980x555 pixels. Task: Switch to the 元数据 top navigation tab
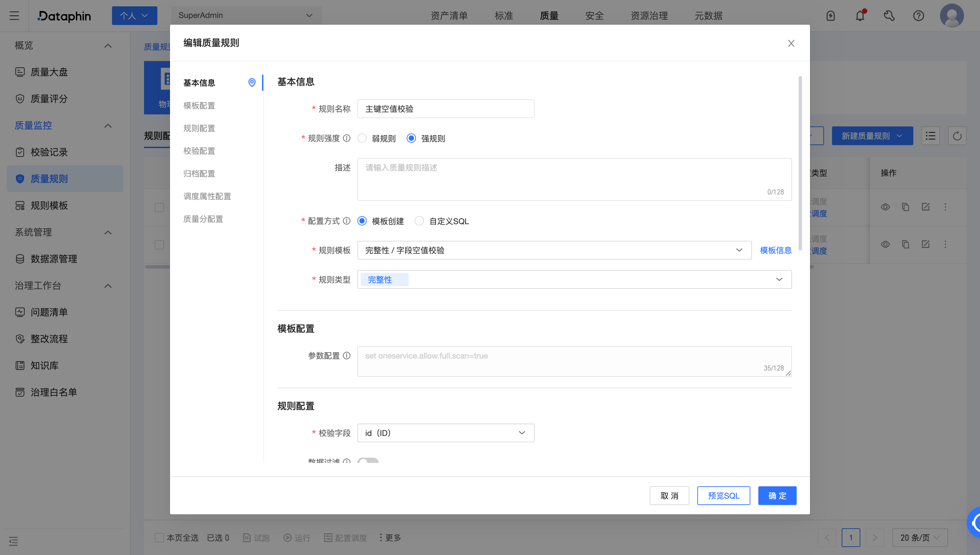(708, 16)
